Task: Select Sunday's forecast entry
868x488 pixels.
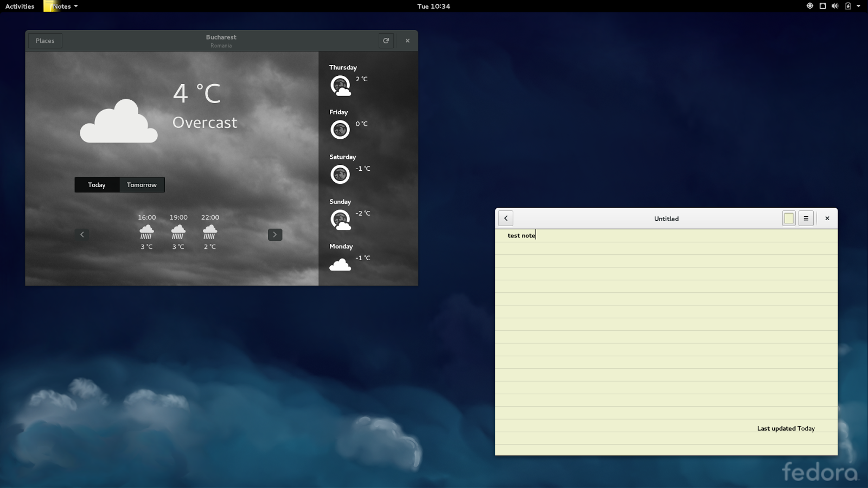Action: [x=341, y=219]
